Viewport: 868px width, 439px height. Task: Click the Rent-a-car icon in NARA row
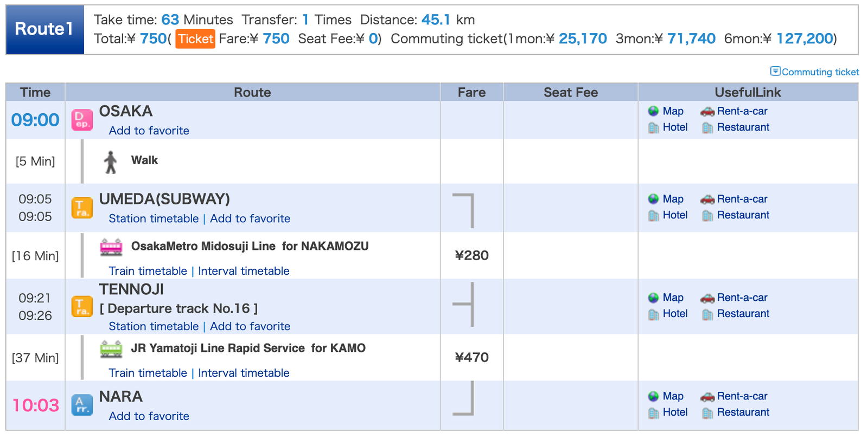pyautogui.click(x=707, y=396)
